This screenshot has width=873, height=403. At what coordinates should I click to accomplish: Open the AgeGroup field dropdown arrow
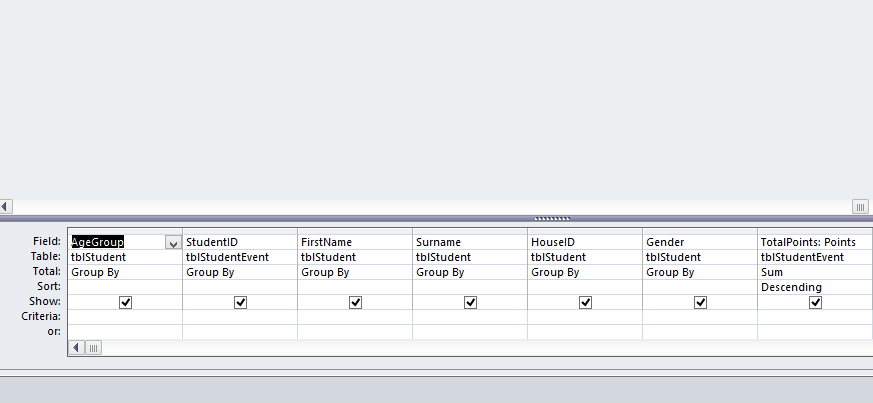pyautogui.click(x=173, y=243)
